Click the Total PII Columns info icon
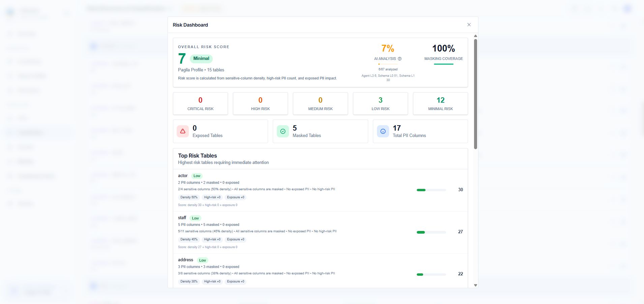 pos(383,131)
